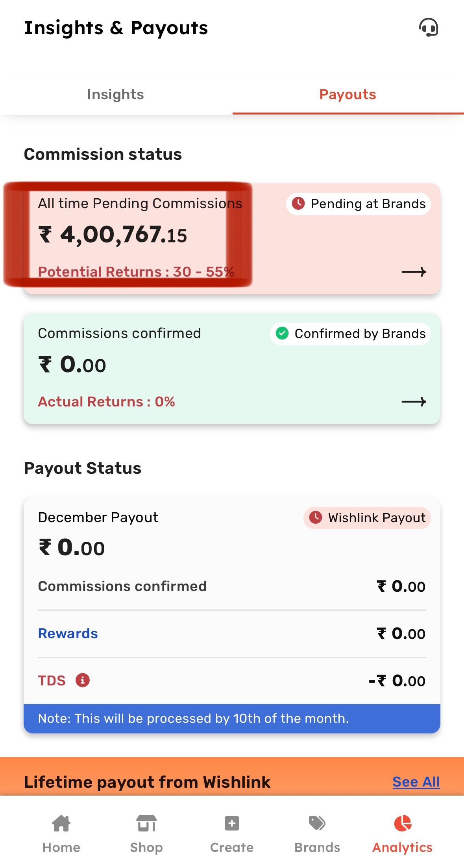
Task: Open Brands tag icon
Action: [317, 824]
